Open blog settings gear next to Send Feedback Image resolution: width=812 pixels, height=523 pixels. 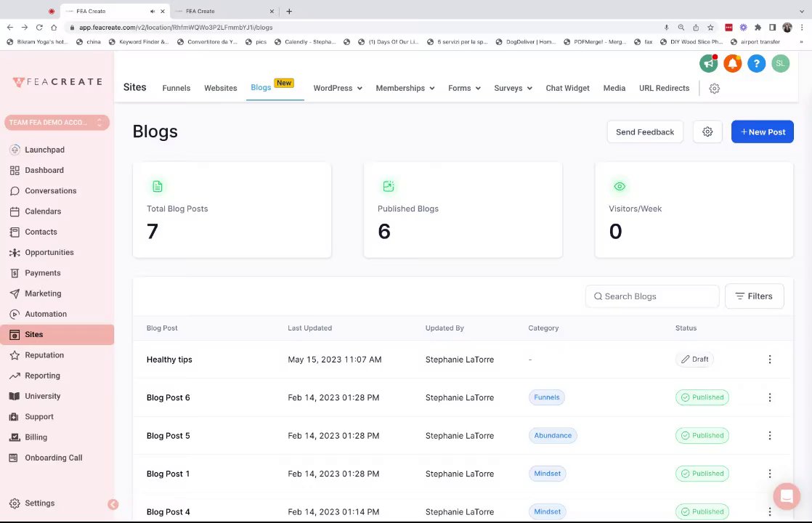(x=707, y=132)
